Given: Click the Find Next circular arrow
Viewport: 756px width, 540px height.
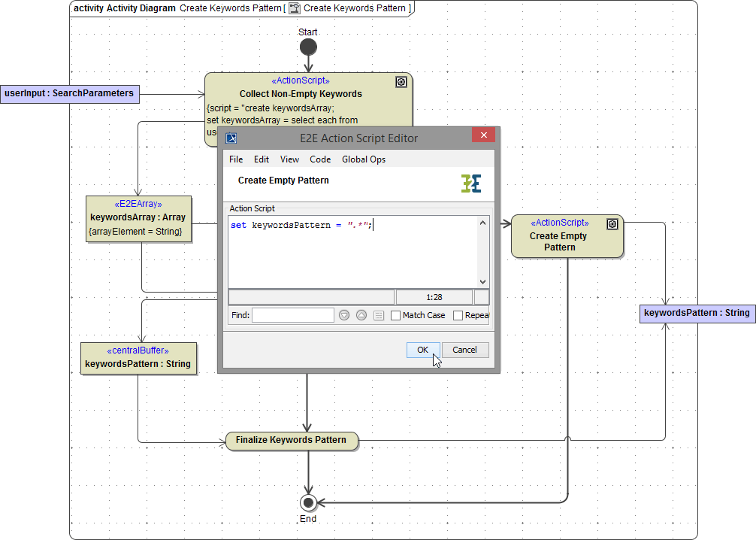Looking at the screenshot, I should coord(344,315).
